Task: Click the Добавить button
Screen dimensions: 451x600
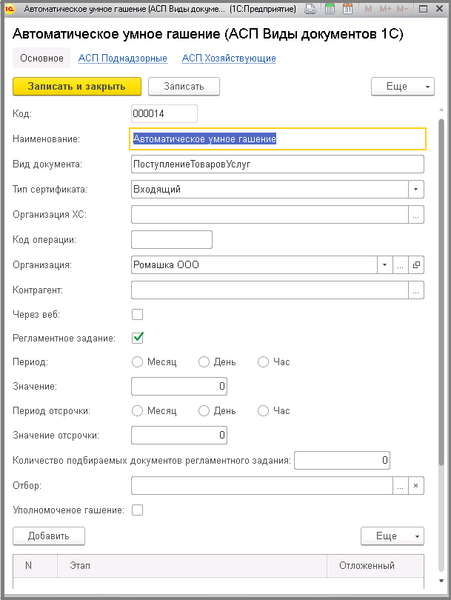Action: coord(49,536)
